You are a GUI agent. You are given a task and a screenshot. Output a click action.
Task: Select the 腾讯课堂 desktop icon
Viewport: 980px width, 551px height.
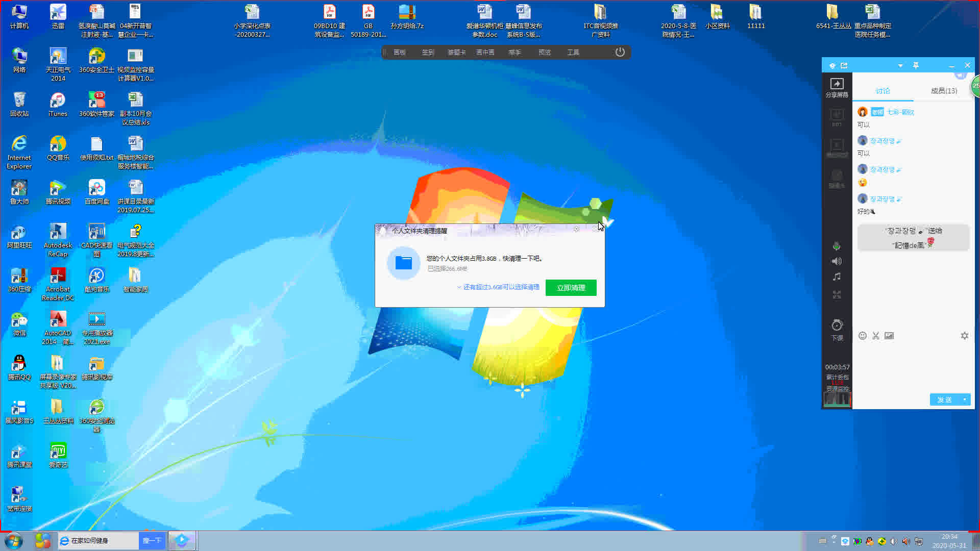[19, 455]
